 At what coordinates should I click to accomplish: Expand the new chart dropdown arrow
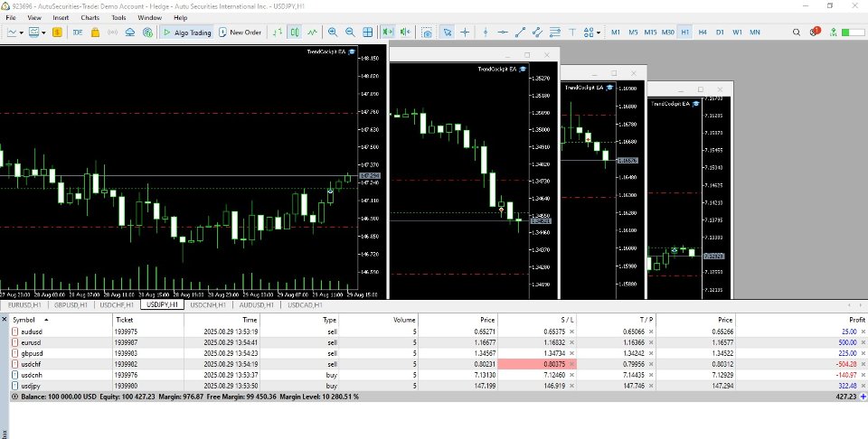pos(21,33)
